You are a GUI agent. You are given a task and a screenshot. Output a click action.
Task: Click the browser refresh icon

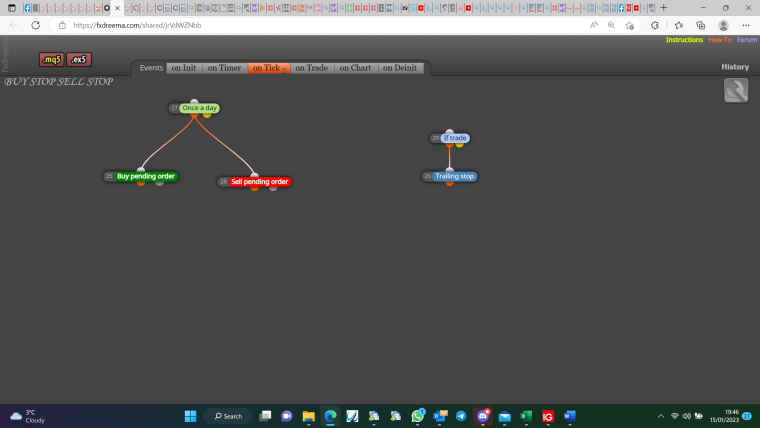click(35, 25)
